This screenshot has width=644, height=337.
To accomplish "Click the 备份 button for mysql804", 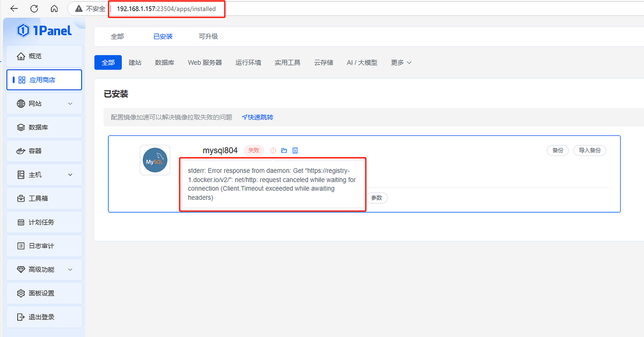I will 557,150.
